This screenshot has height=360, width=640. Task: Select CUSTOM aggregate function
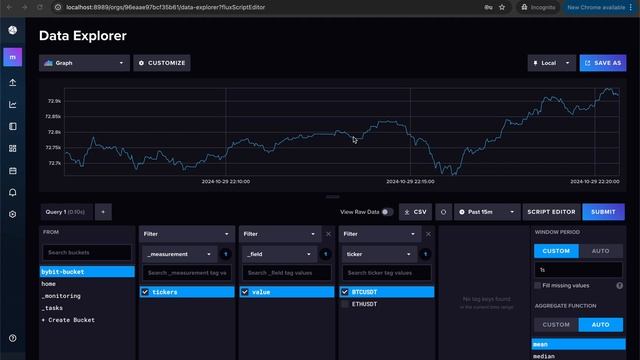[556, 325]
